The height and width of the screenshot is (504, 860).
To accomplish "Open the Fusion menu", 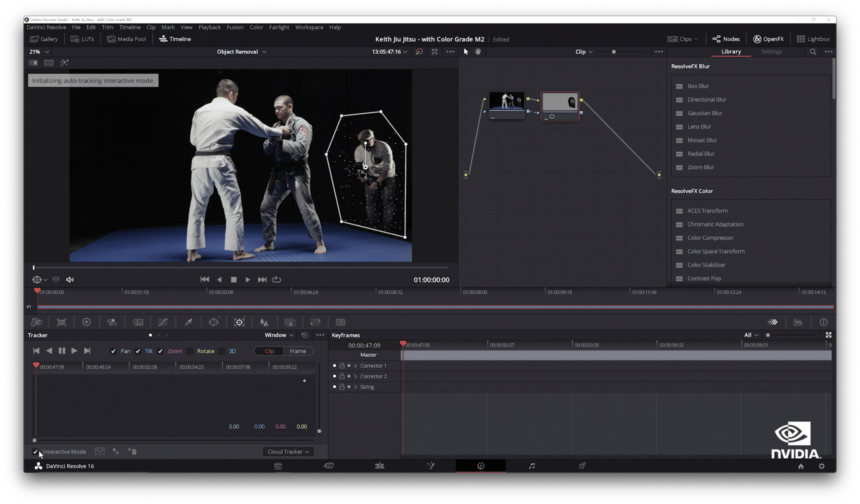I will coord(235,27).
